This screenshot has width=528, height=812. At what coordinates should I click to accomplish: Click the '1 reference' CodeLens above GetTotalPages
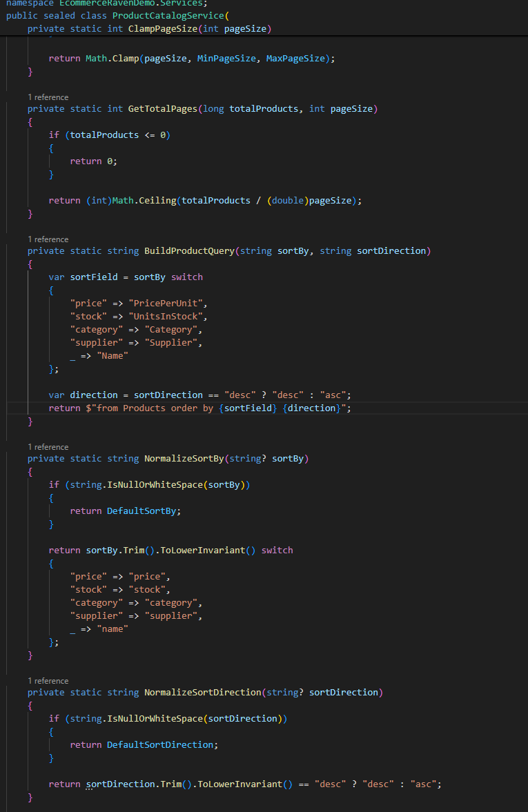coord(48,97)
